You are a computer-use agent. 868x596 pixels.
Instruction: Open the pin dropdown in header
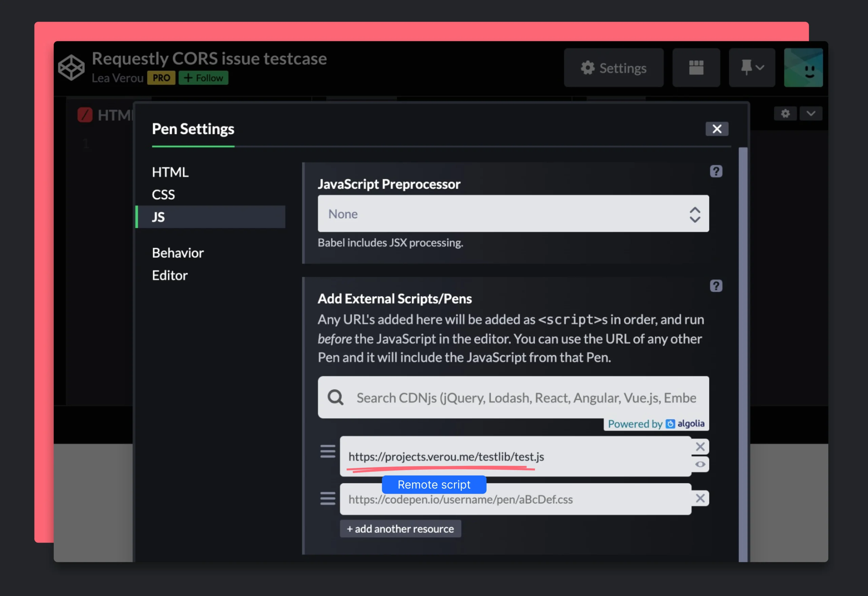tap(752, 67)
